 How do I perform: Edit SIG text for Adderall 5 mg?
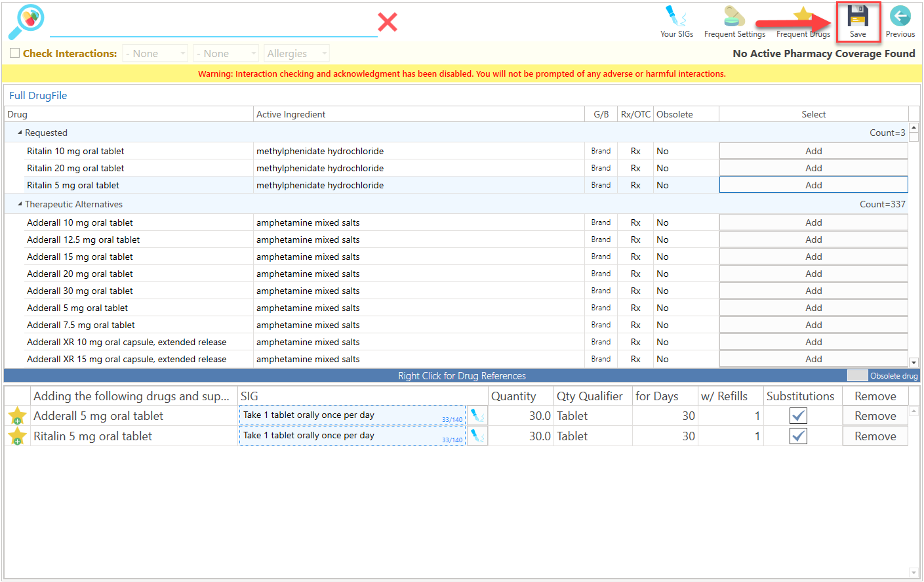[353, 415]
